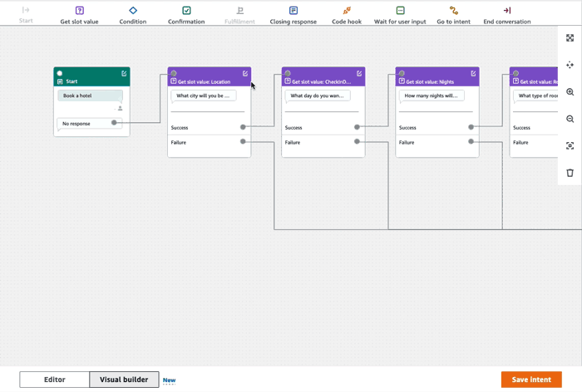Edit the Nights slot block
The width and height of the screenshot is (582, 392).
pyautogui.click(x=473, y=73)
